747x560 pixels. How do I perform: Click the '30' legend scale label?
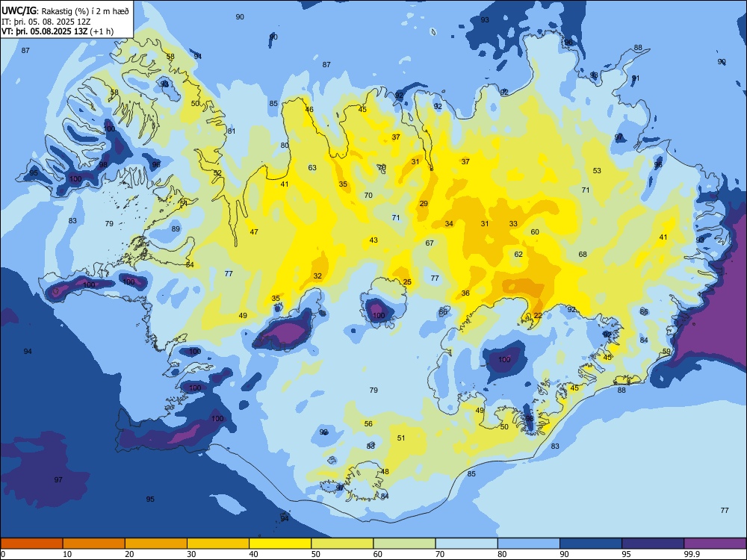[x=191, y=554]
